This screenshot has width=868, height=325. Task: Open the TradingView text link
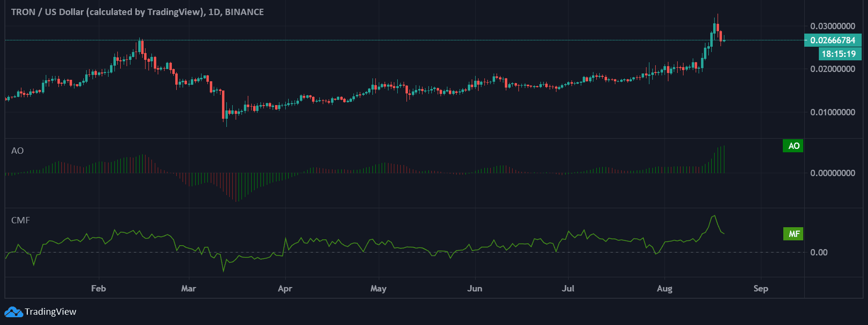coord(51,312)
